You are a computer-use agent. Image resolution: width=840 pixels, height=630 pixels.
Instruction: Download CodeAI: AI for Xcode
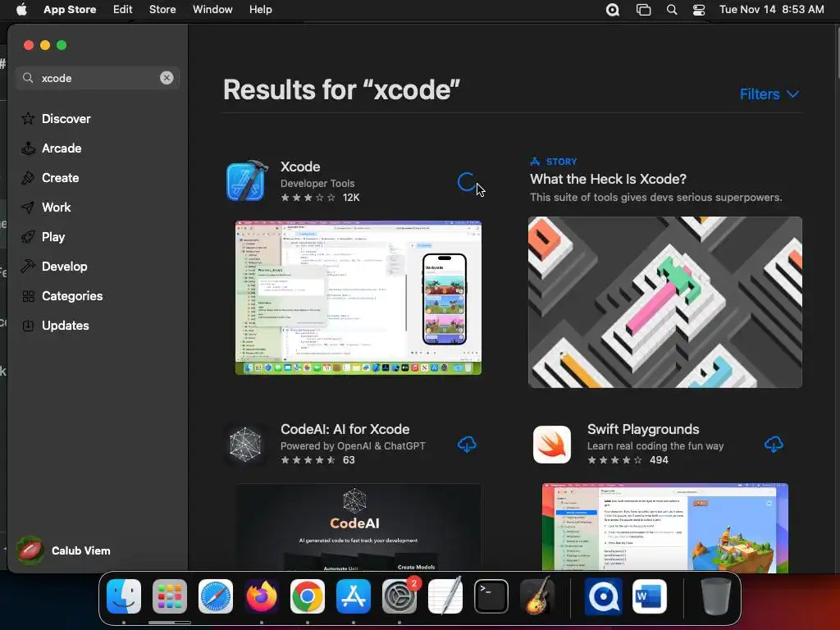point(467,444)
